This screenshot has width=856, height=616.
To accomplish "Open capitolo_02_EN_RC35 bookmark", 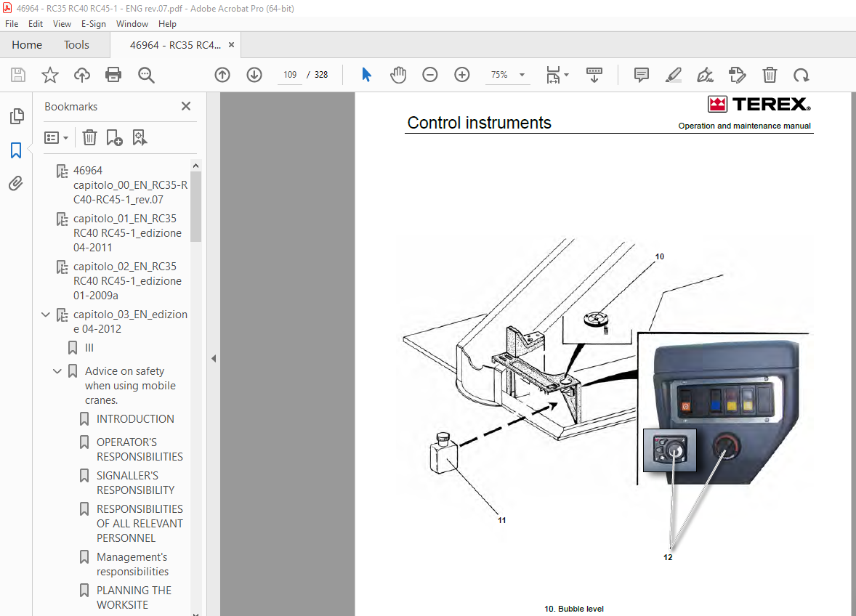I will pos(128,281).
